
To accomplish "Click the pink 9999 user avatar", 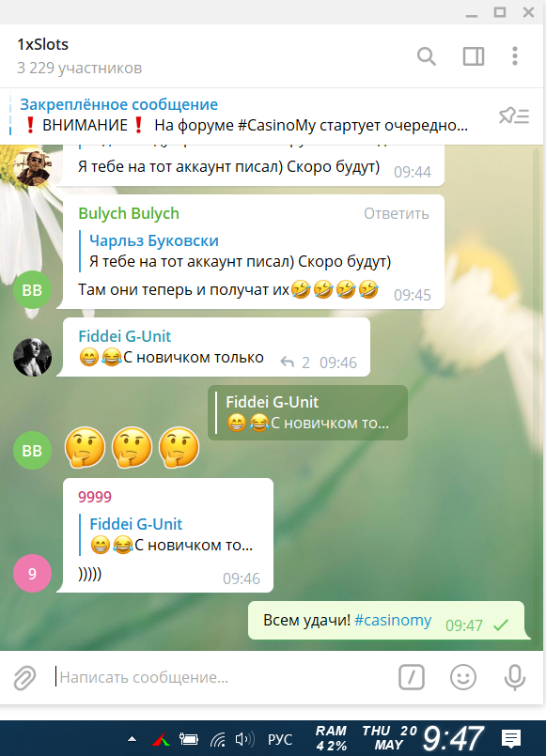I will tap(32, 573).
